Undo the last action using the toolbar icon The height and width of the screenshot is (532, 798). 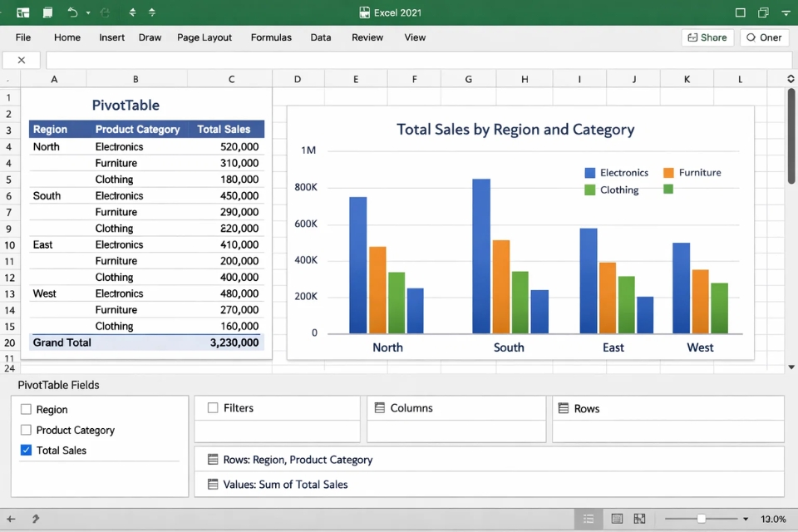pos(73,12)
